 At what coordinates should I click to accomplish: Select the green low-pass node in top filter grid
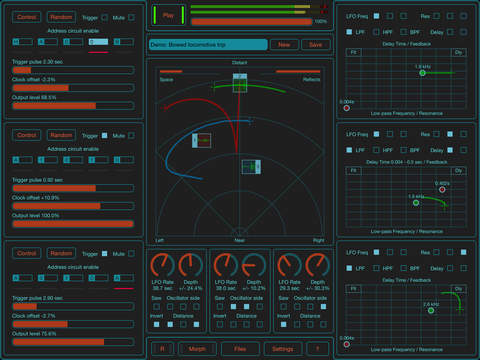422,73
